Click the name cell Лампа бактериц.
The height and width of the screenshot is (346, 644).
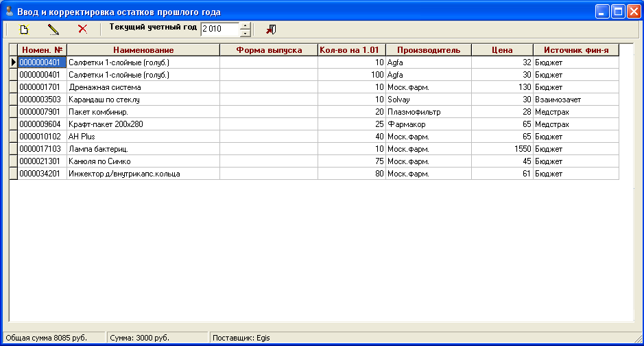coord(143,149)
